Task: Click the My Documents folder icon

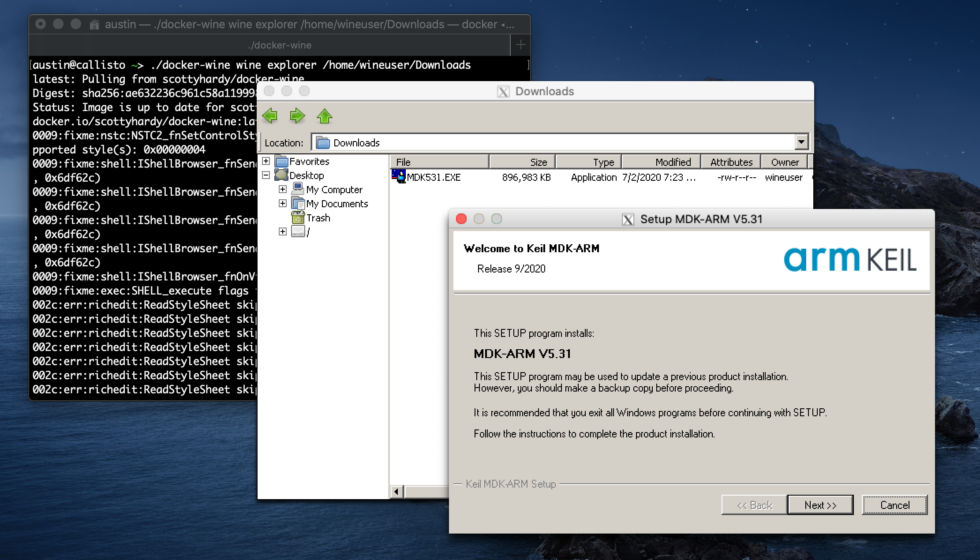Action: pyautogui.click(x=298, y=203)
